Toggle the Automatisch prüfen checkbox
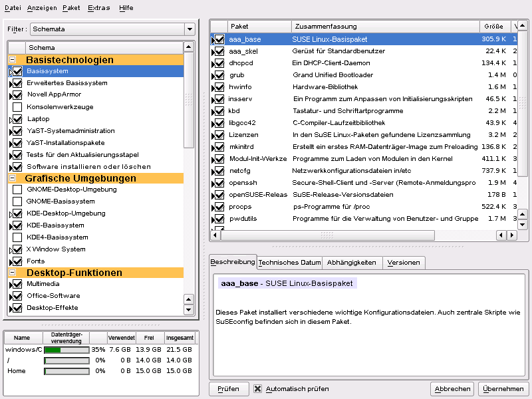This screenshot has width=532, height=399. pyautogui.click(x=257, y=389)
